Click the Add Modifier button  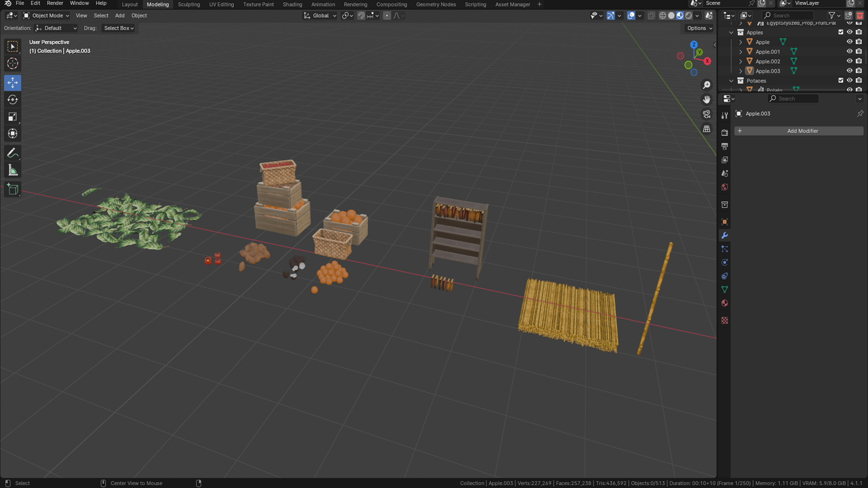(x=799, y=131)
